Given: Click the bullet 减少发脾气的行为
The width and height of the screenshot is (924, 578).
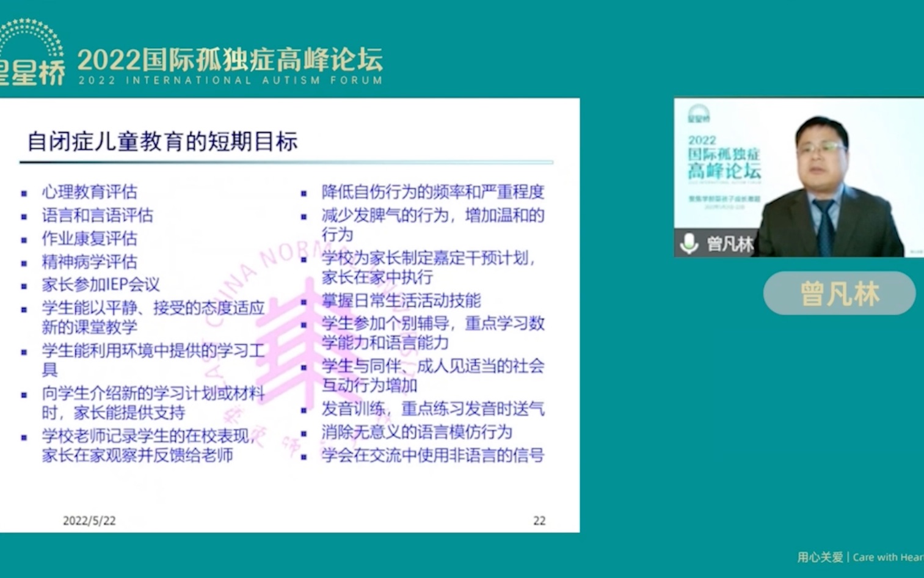Looking at the screenshot, I should [433, 224].
